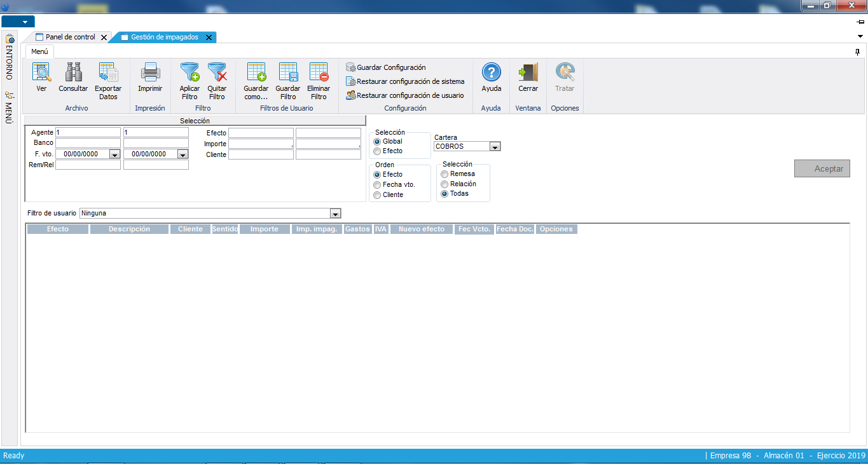Viewport: 868px width, 464px height.
Task: Switch to Panel de control tab
Action: pyautogui.click(x=69, y=38)
